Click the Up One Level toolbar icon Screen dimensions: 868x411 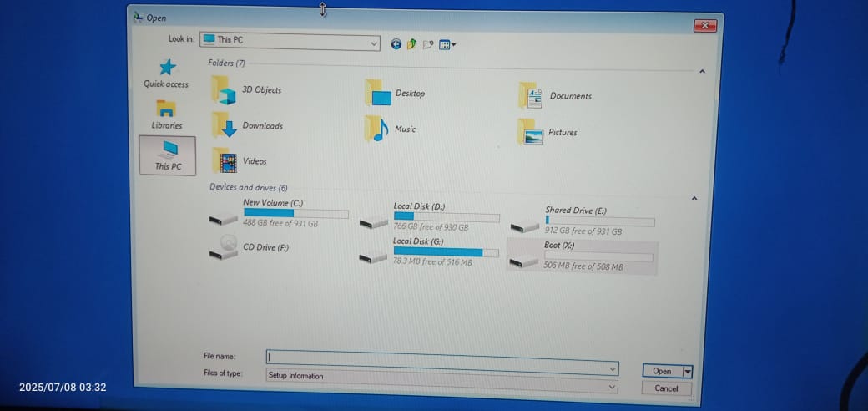click(411, 44)
